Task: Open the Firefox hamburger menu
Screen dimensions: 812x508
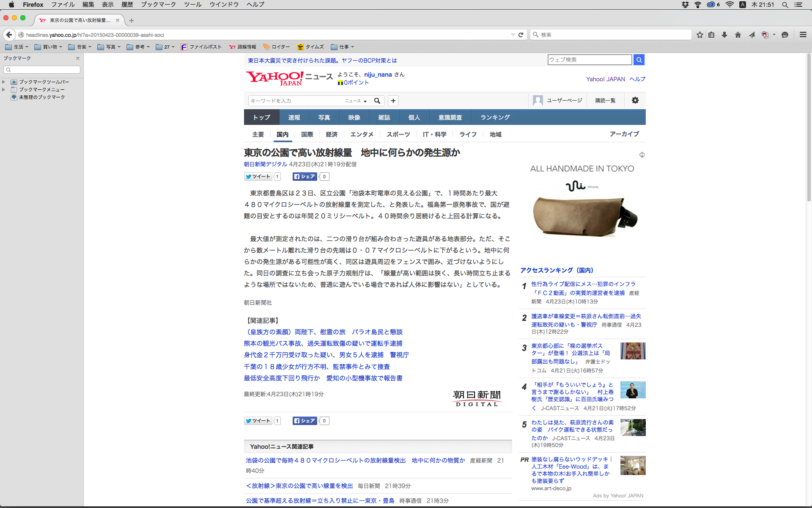Action: tap(803, 35)
